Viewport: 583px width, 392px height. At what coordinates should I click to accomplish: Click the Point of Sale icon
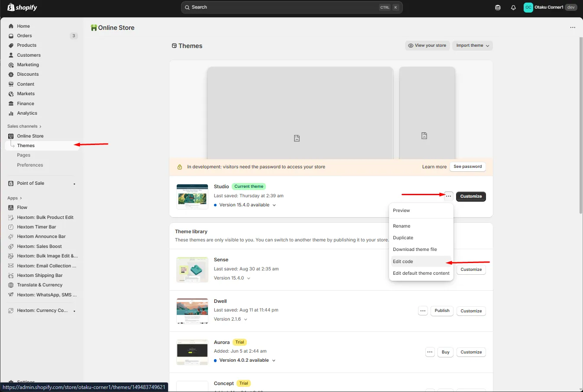[11, 183]
